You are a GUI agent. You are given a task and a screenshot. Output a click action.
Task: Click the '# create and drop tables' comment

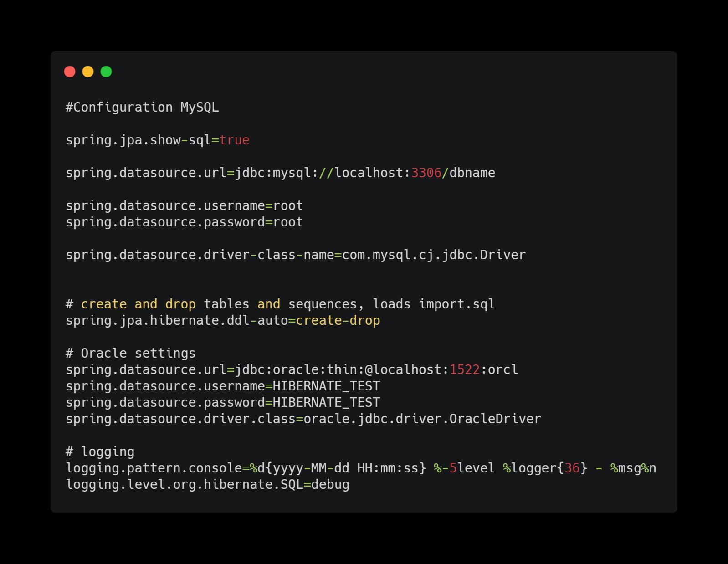click(280, 304)
